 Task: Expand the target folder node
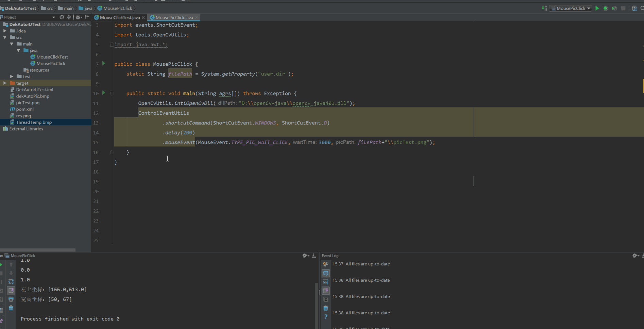tap(5, 83)
